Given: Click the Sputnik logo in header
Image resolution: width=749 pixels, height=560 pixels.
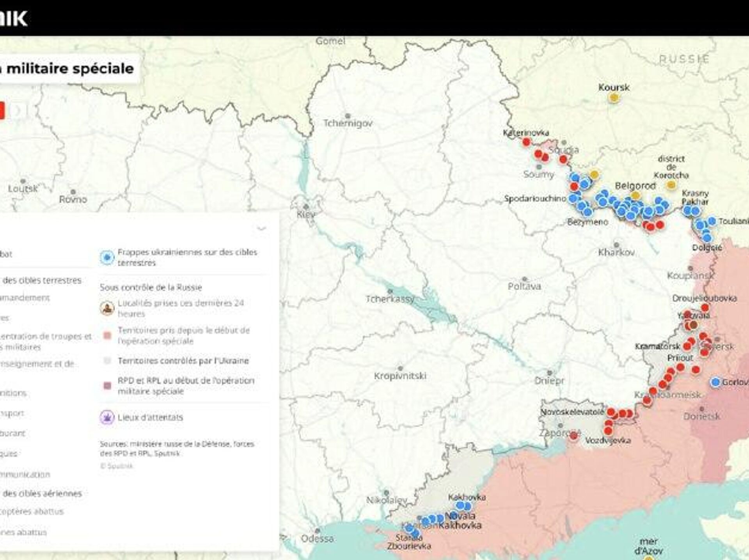Looking at the screenshot, I should click(14, 18).
